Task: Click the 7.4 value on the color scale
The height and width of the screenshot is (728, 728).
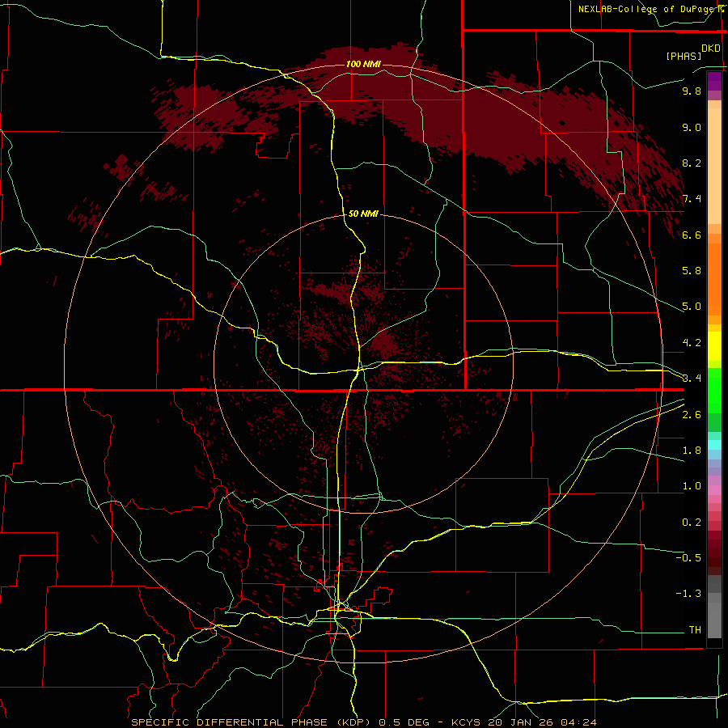Action: click(x=692, y=199)
